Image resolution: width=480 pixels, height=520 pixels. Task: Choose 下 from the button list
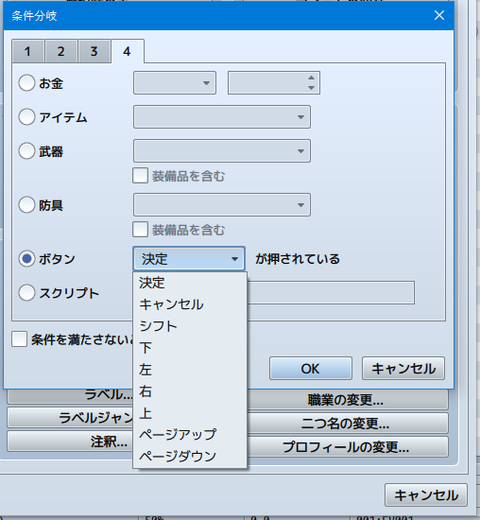point(190,348)
